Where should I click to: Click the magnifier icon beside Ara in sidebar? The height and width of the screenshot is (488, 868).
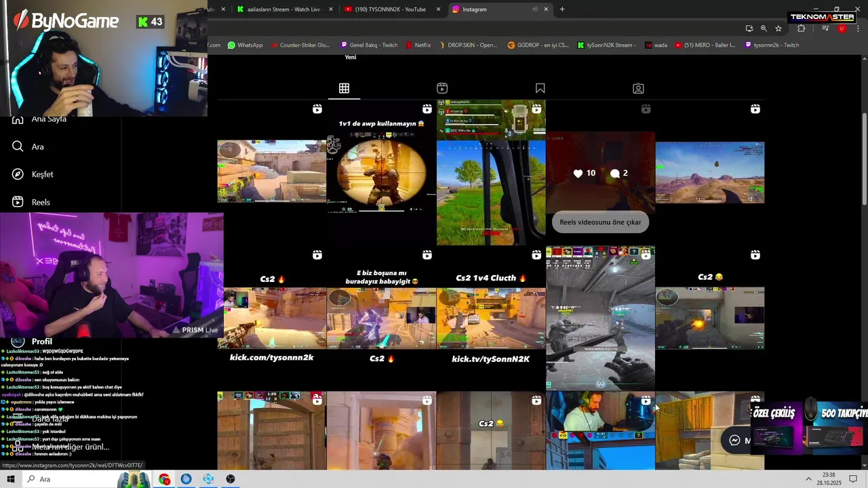pyautogui.click(x=18, y=146)
